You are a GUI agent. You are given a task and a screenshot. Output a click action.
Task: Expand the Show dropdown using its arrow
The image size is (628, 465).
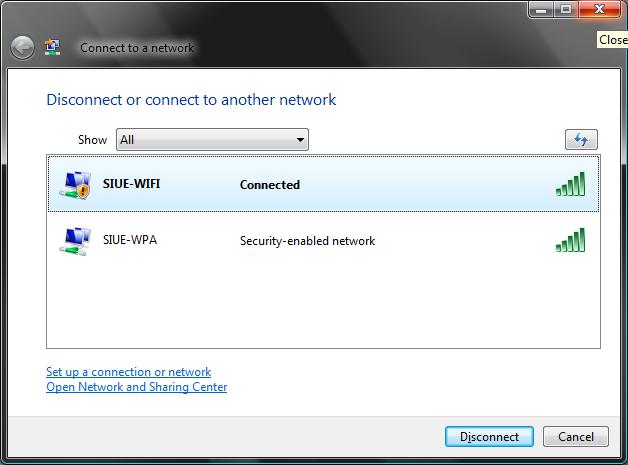pyautogui.click(x=299, y=140)
